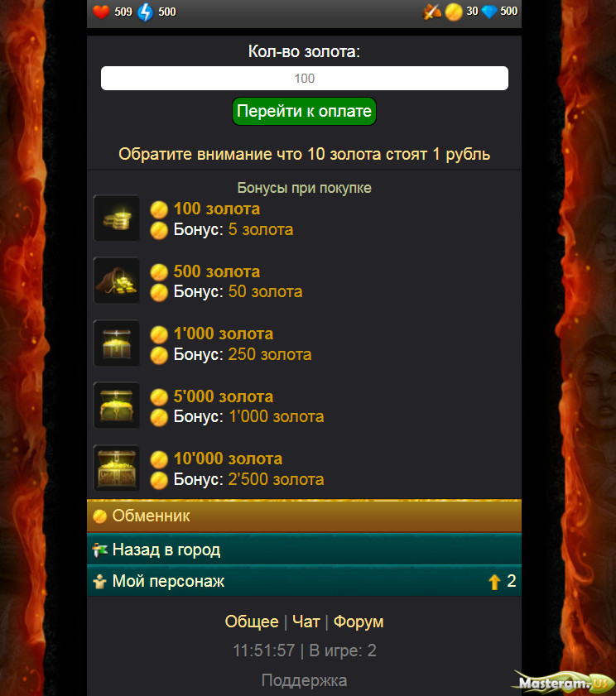Select the 1'000 gold chest thumbnail
This screenshot has width=616, height=696.
[x=117, y=343]
